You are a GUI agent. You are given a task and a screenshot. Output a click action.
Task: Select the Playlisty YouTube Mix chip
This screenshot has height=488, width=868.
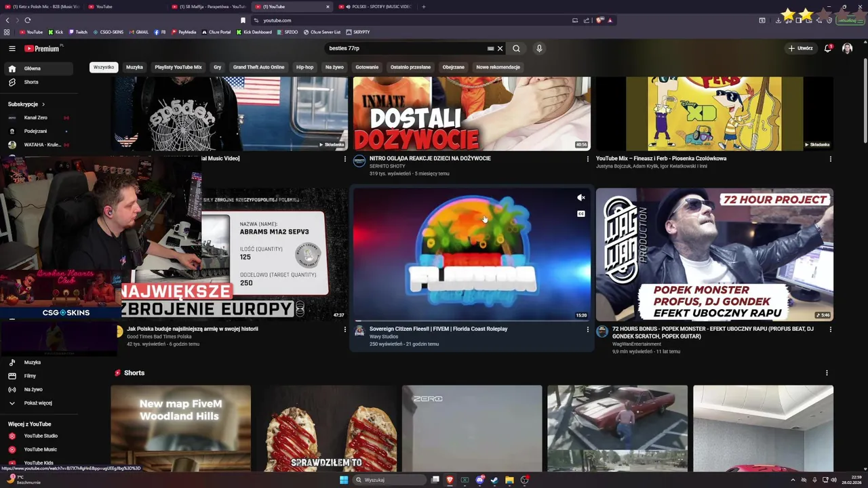(x=178, y=67)
